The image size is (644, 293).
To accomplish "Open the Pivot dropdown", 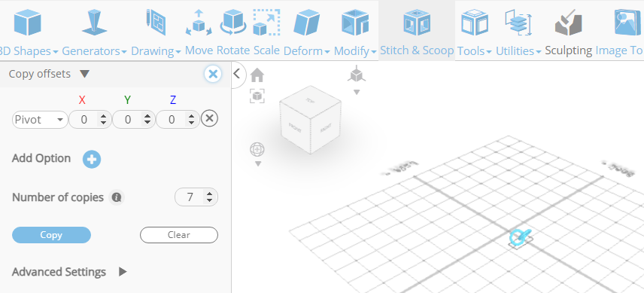I will [x=40, y=120].
